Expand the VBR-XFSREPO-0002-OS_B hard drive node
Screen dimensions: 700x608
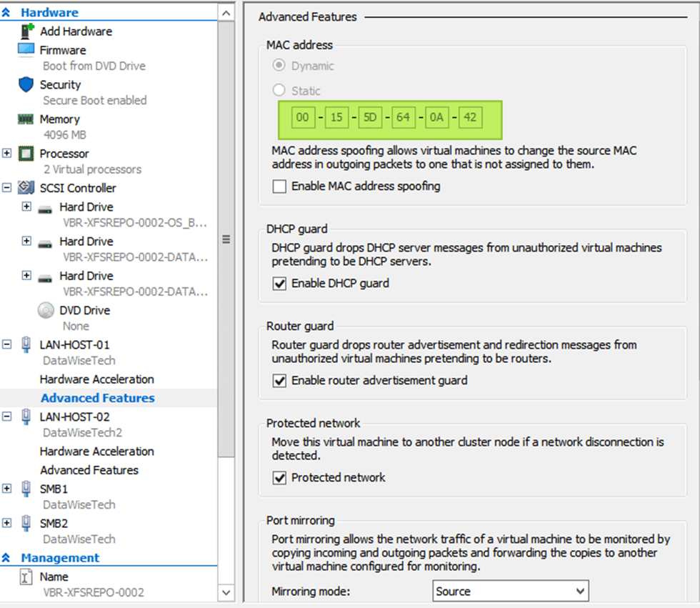(x=26, y=206)
